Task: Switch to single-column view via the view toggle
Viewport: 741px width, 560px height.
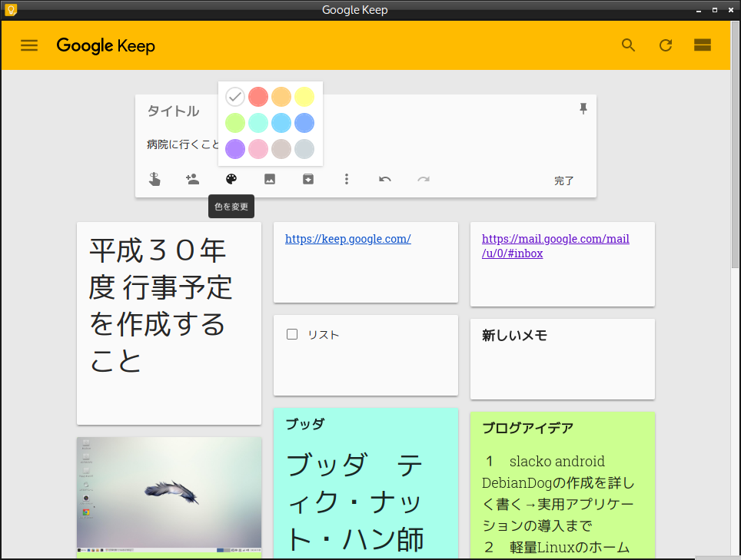Action: 702,45
